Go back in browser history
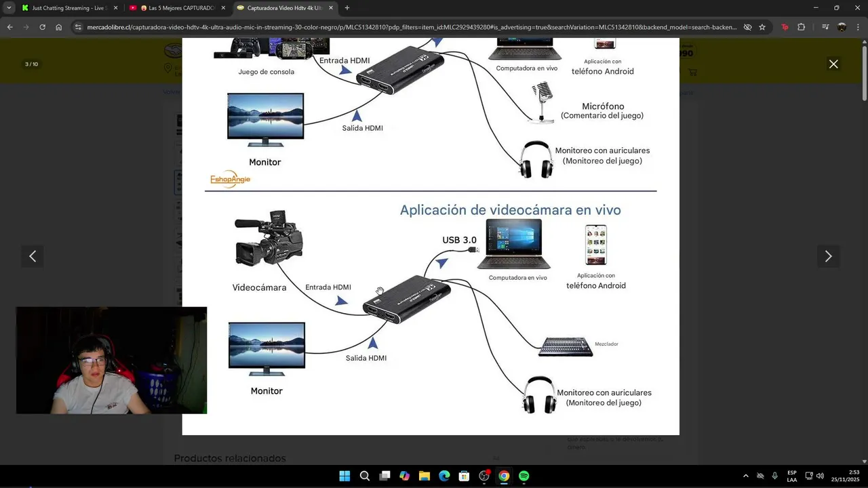This screenshot has width=868, height=488. tap(9, 27)
